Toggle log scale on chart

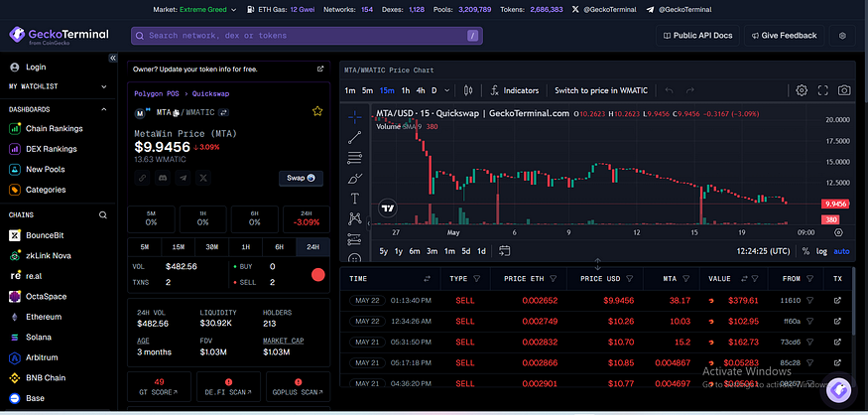coord(821,251)
